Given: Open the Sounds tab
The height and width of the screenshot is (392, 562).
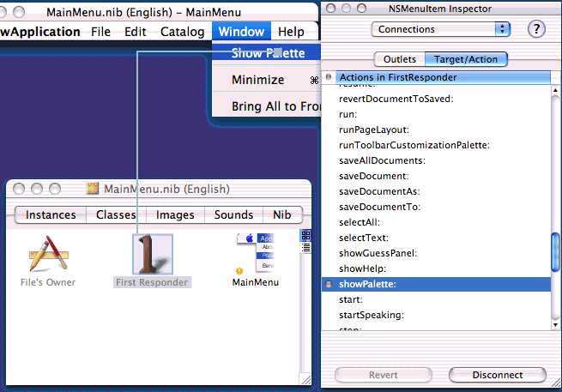Looking at the screenshot, I should pos(233,214).
